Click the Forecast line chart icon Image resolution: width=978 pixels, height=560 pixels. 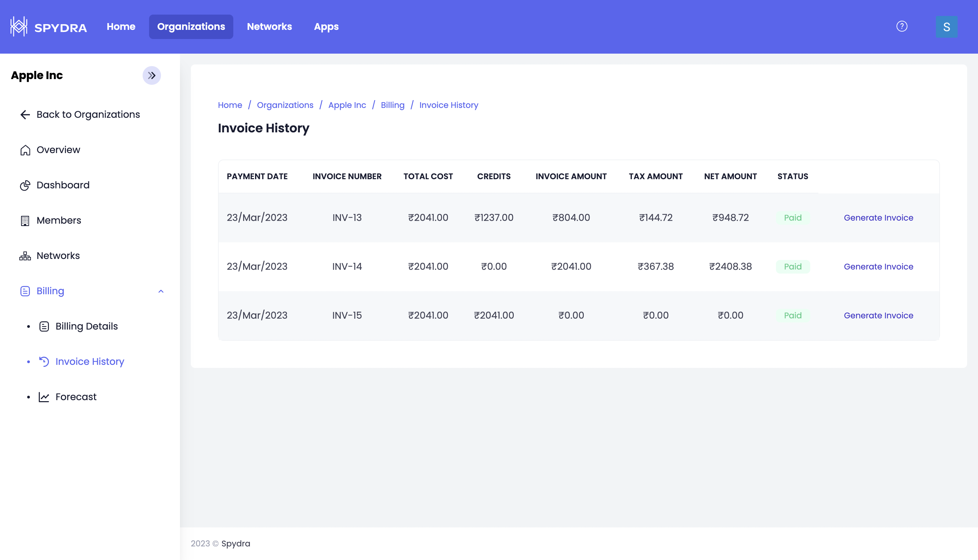pyautogui.click(x=44, y=397)
